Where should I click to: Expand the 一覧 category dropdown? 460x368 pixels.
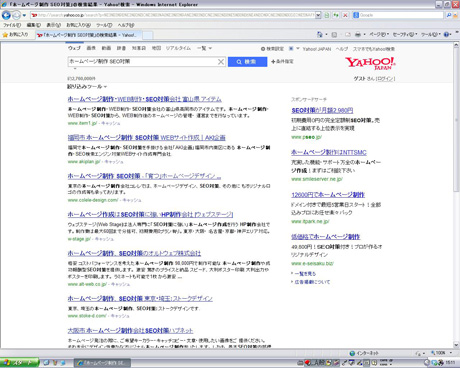click(204, 48)
